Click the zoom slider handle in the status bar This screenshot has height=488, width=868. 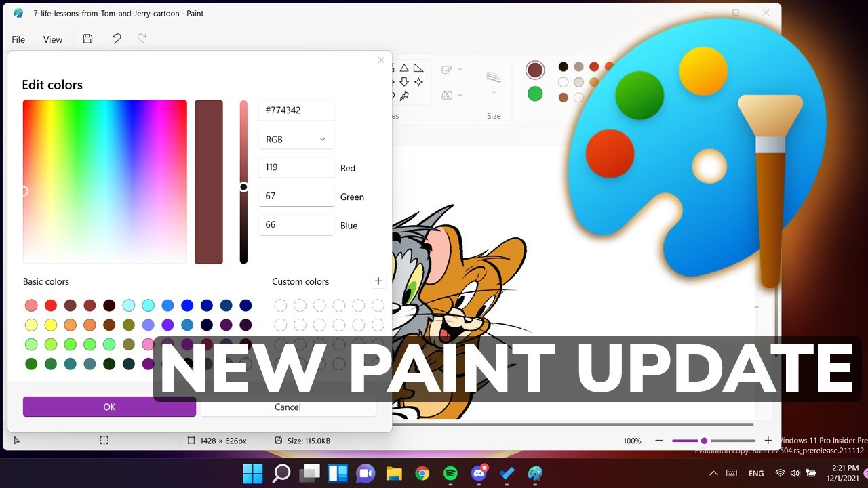click(x=704, y=441)
